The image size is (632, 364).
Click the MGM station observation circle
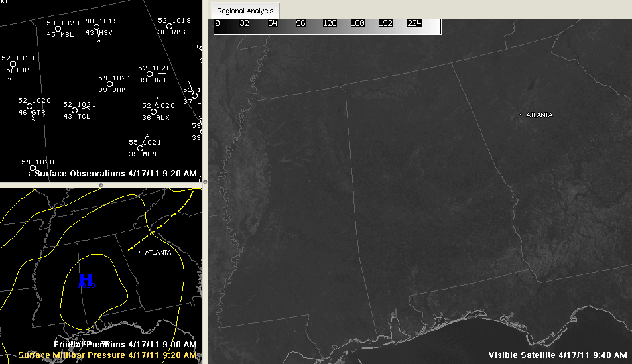(141, 149)
